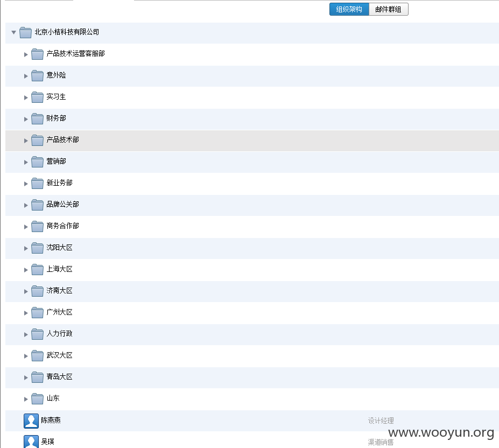Viewport: 499px width, 448px height.
Task: Select the 商务合作部 department label
Action: 62,226
